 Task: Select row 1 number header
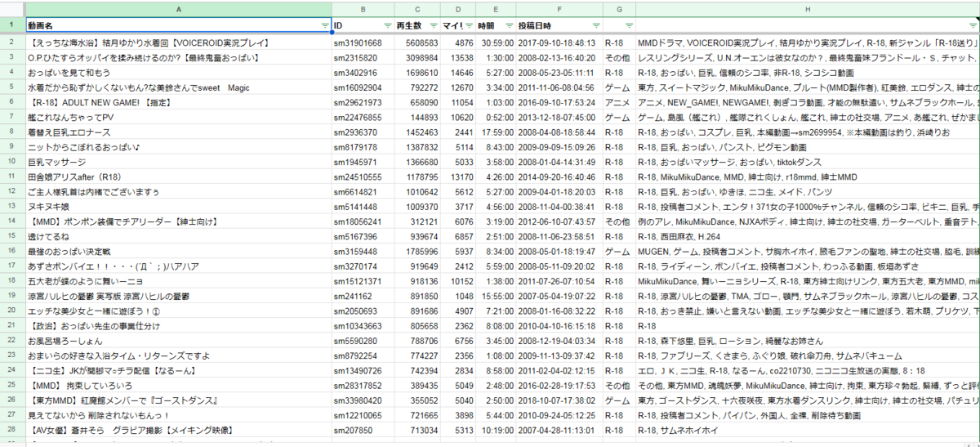click(x=12, y=25)
